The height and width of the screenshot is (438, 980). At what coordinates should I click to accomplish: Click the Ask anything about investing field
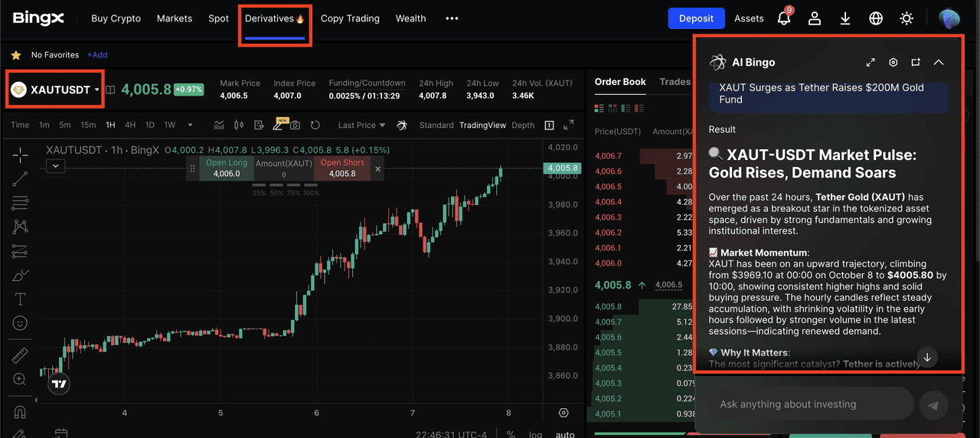point(812,404)
